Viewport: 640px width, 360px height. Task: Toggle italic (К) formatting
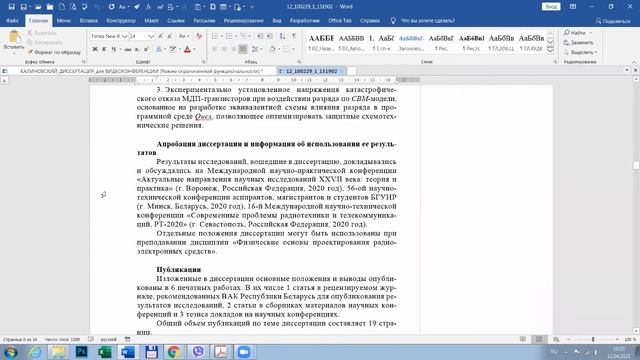pos(104,49)
